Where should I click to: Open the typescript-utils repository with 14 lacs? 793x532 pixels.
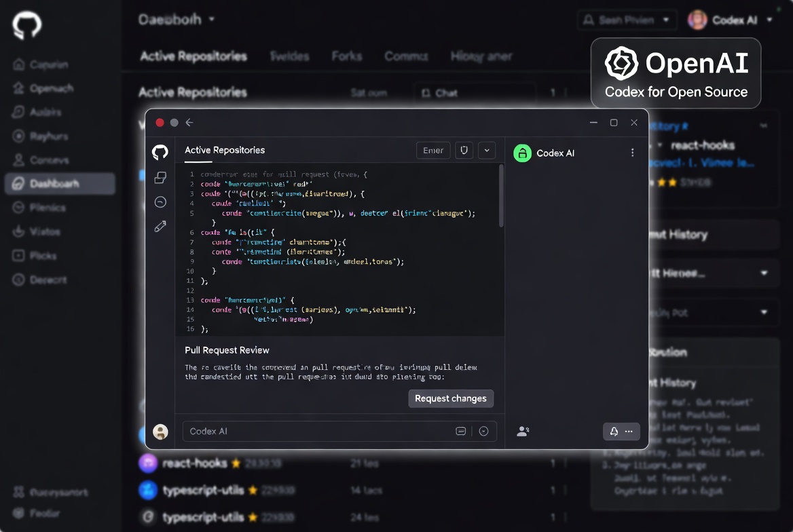354,490
